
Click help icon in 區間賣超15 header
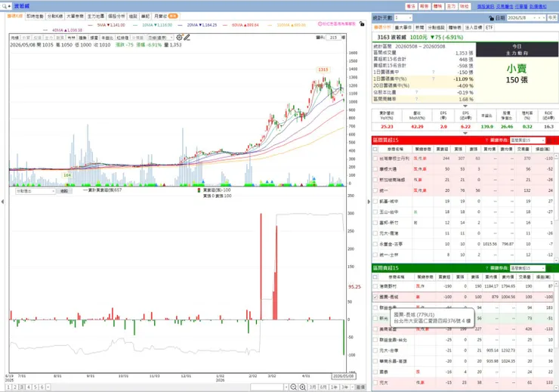pos(486,268)
